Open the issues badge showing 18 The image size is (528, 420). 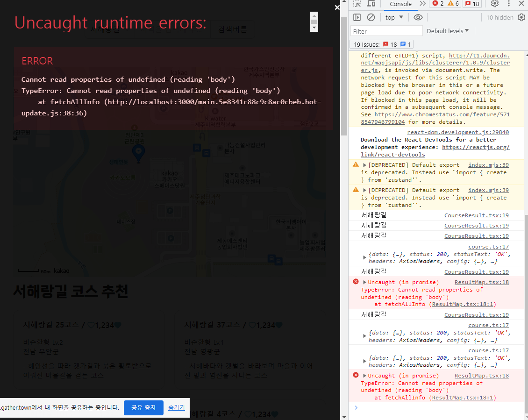tap(472, 4)
